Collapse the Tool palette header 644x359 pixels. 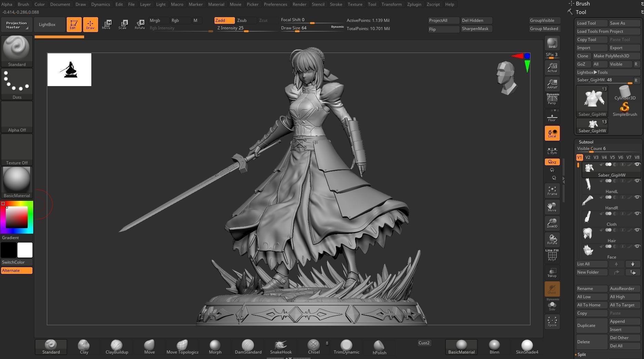(581, 12)
